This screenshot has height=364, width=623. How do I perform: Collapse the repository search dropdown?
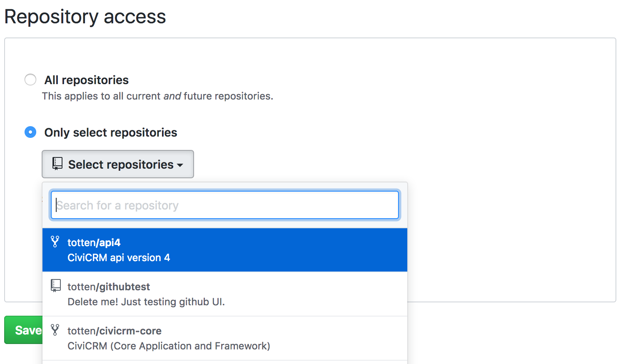click(x=118, y=164)
